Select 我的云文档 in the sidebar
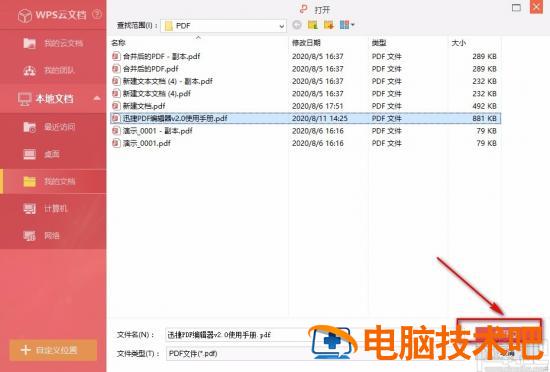The height and width of the screenshot is (372, 550). pyautogui.click(x=53, y=43)
